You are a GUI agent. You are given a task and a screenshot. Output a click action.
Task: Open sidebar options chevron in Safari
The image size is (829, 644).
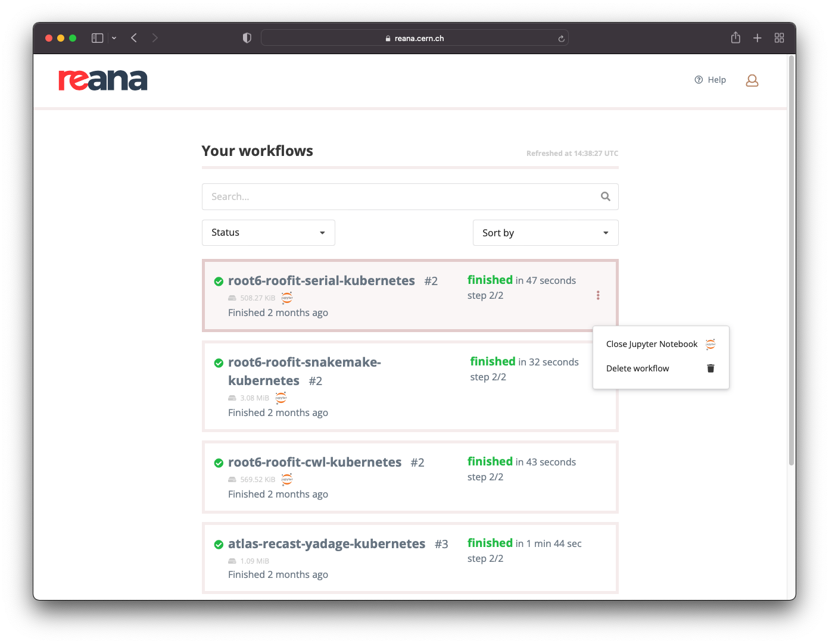pyautogui.click(x=114, y=38)
